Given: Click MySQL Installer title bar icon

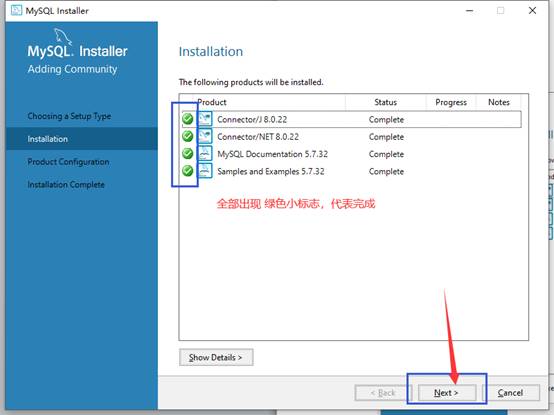Looking at the screenshot, I should 16,10.
